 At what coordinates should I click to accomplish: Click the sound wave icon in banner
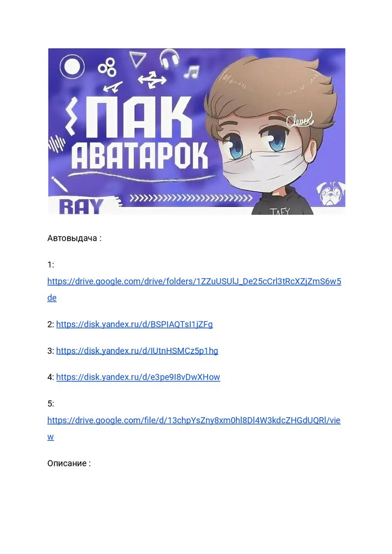57,143
